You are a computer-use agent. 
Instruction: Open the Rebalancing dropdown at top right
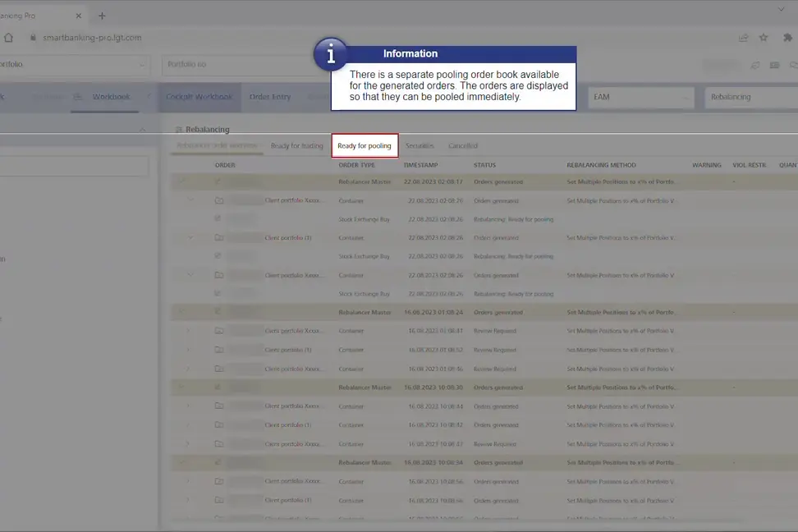click(x=750, y=97)
